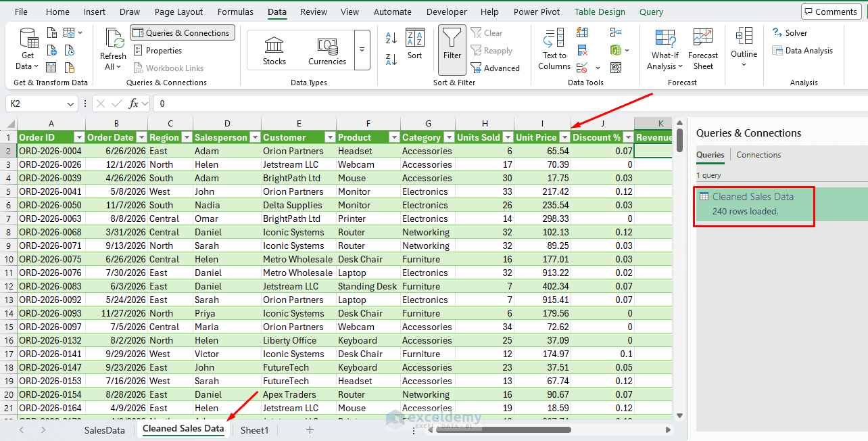This screenshot has width=868, height=441.
Task: Click the Insert Function fx icon
Action: tap(134, 103)
